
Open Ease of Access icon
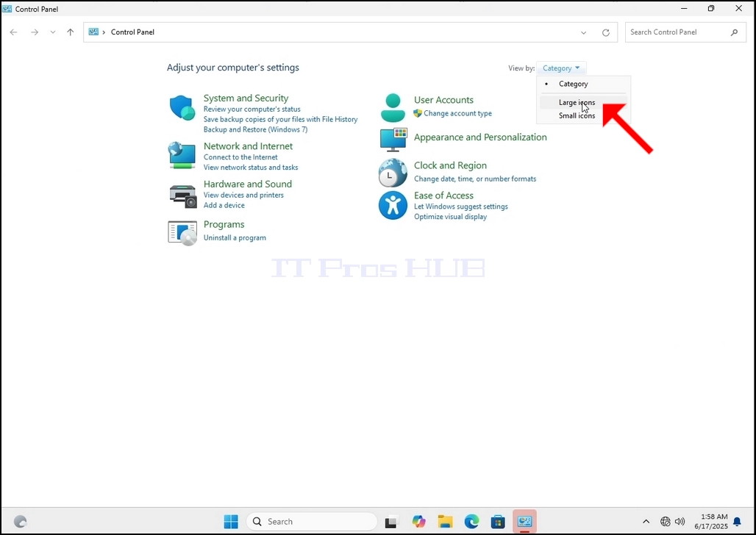(393, 205)
